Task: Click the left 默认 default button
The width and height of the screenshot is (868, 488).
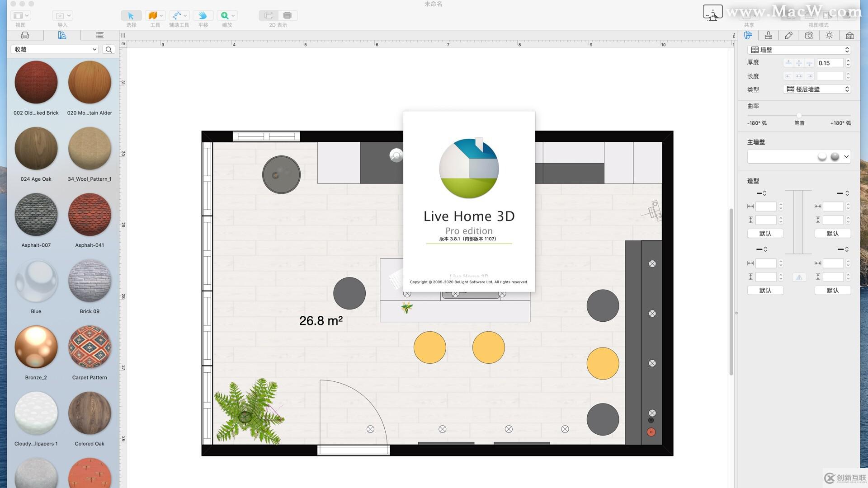Action: click(x=765, y=234)
